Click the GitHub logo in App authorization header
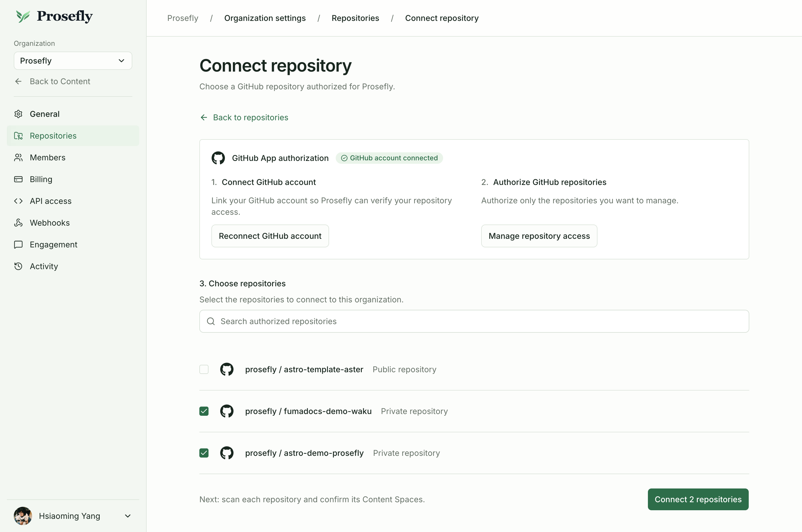 click(x=218, y=158)
